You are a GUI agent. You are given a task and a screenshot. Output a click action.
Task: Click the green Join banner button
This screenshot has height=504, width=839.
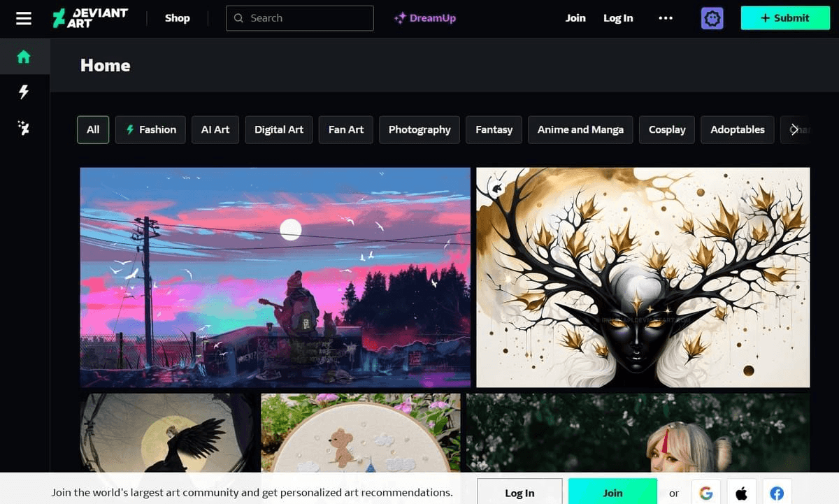(612, 493)
